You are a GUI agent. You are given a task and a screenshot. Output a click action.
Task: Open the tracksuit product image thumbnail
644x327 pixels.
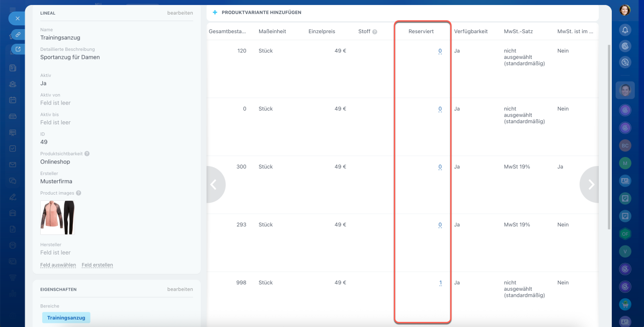pos(58,217)
